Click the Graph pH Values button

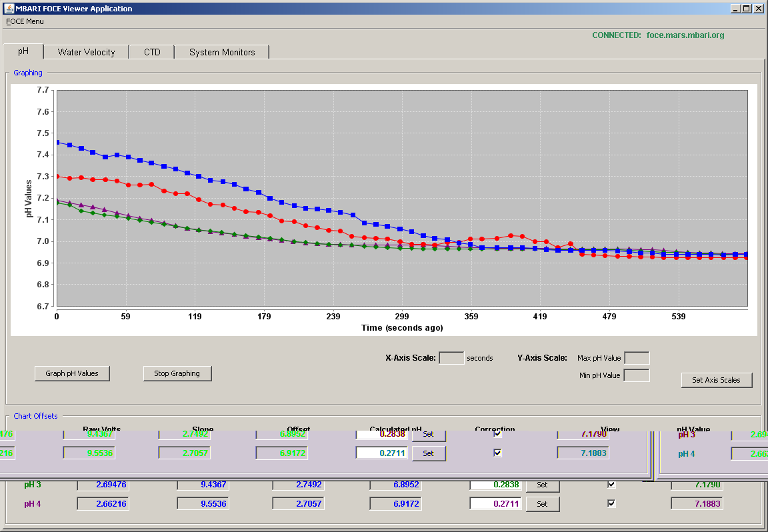72,373
